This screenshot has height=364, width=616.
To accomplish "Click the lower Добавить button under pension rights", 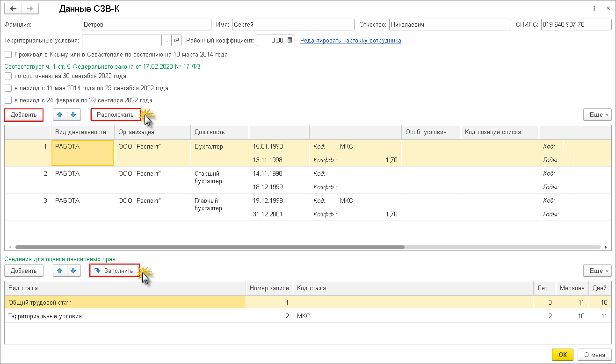I will pyautogui.click(x=23, y=271).
